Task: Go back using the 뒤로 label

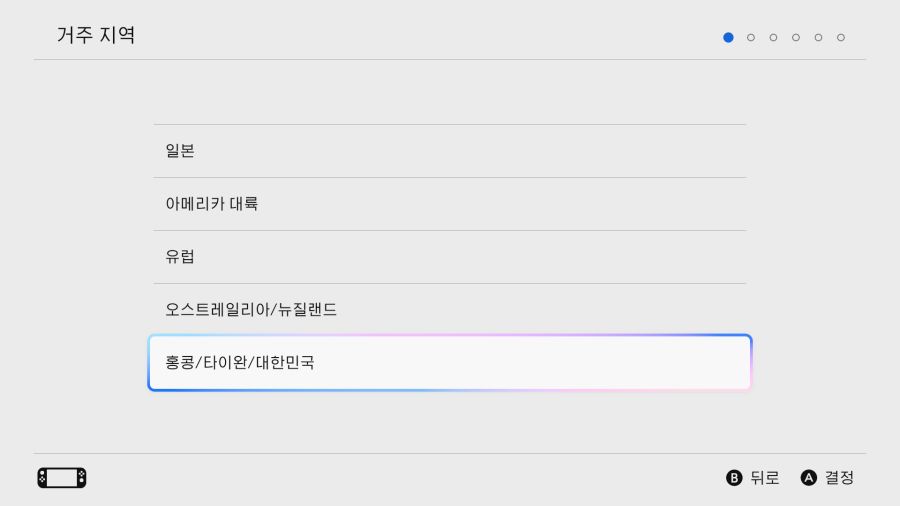Action: coord(764,478)
